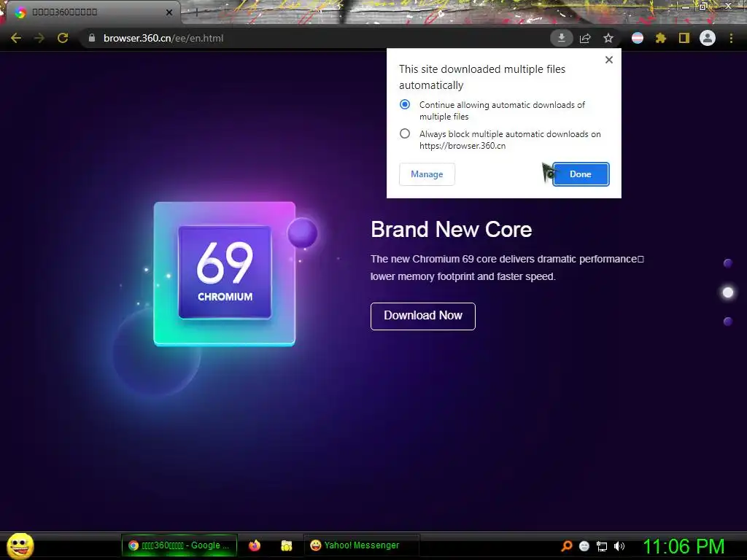747x560 pixels.
Task: Click the magnifier search tray icon
Action: pos(566,546)
